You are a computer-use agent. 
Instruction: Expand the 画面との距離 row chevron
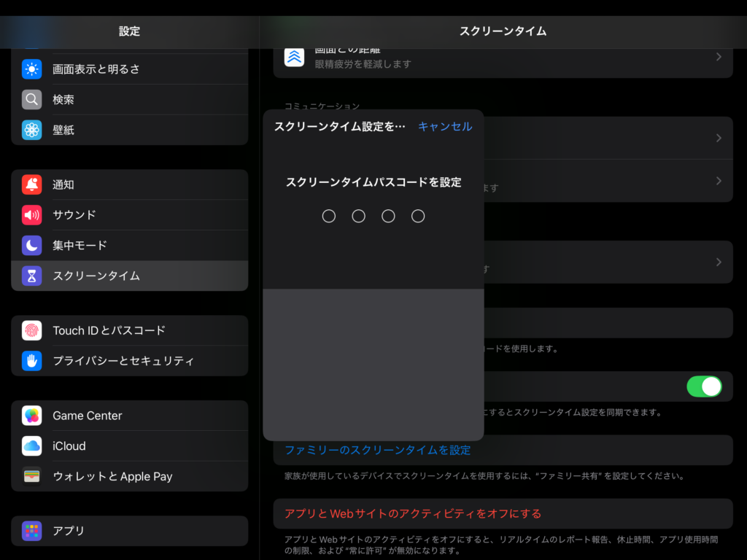tap(719, 57)
